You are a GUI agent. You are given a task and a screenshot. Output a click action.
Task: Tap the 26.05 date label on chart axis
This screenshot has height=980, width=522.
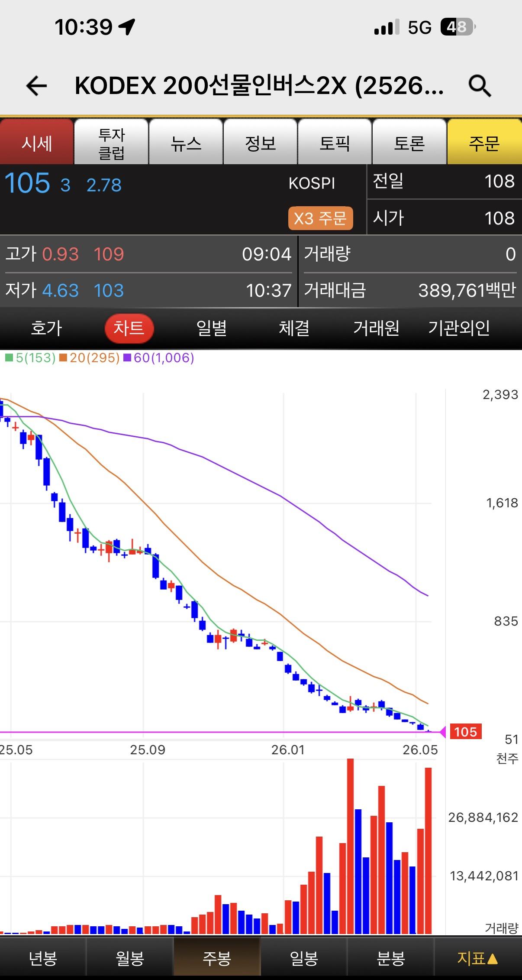[x=420, y=750]
